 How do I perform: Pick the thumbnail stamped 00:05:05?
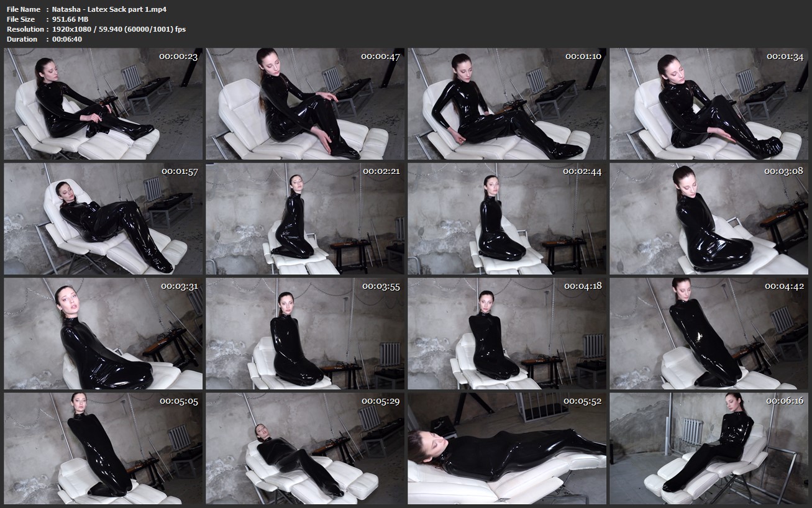103,448
